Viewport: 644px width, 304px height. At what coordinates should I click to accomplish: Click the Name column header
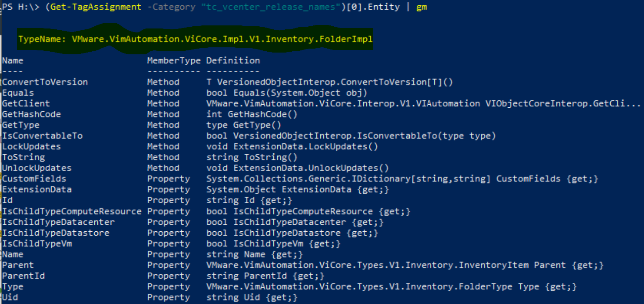click(x=13, y=60)
